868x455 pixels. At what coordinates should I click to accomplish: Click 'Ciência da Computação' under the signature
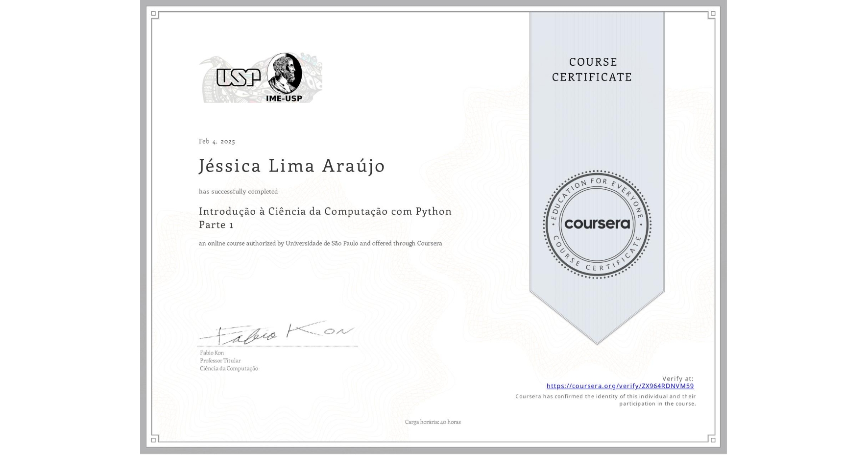click(229, 369)
